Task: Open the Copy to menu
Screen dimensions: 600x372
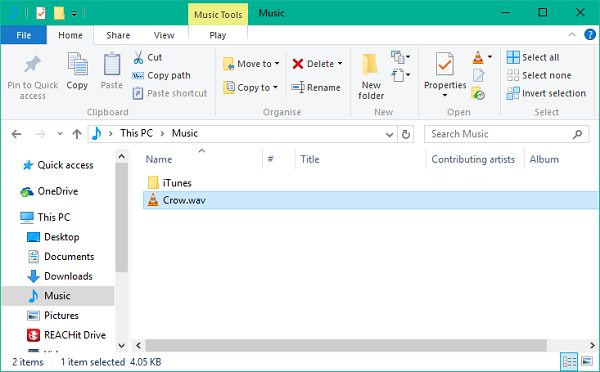Action: (251, 88)
